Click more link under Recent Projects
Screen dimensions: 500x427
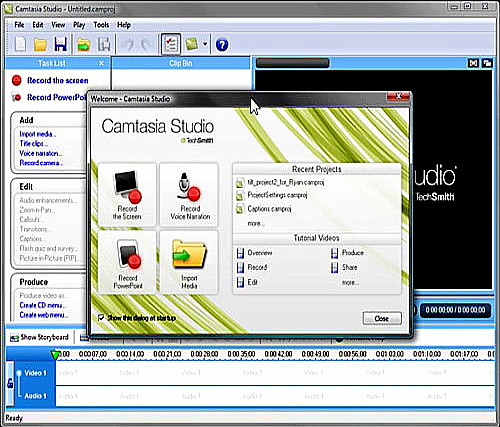click(x=256, y=223)
